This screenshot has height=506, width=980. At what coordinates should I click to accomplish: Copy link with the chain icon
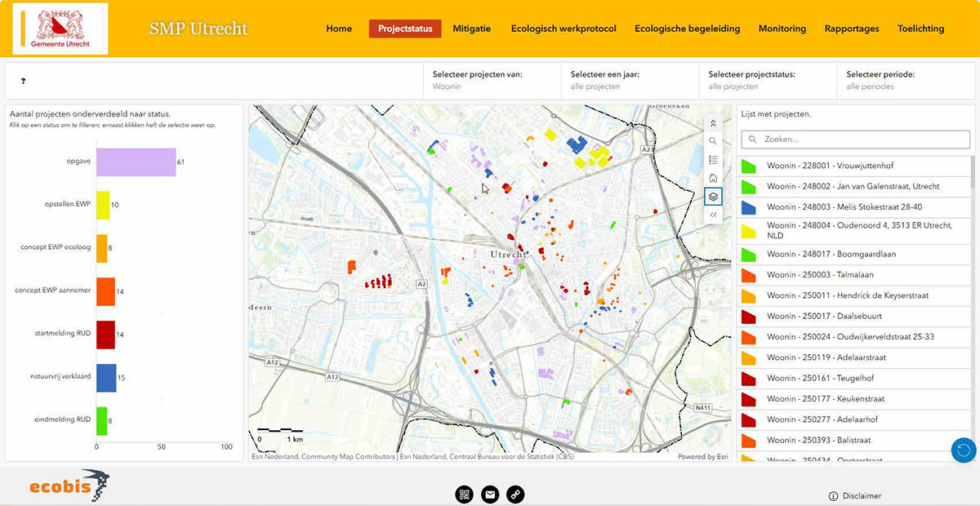515,494
